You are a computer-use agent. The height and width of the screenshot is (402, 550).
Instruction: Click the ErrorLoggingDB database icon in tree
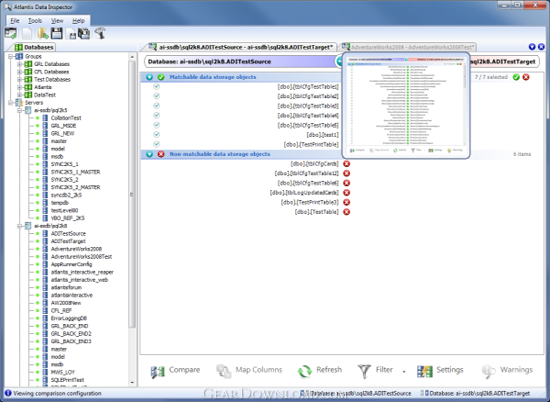[x=45, y=318]
